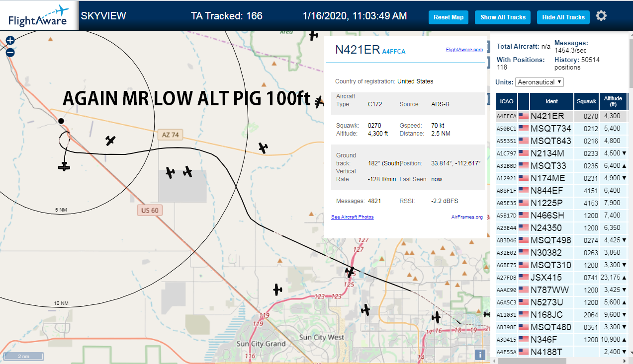
Task: Click aircraft icon above road marker 119
Action: [x=277, y=290]
